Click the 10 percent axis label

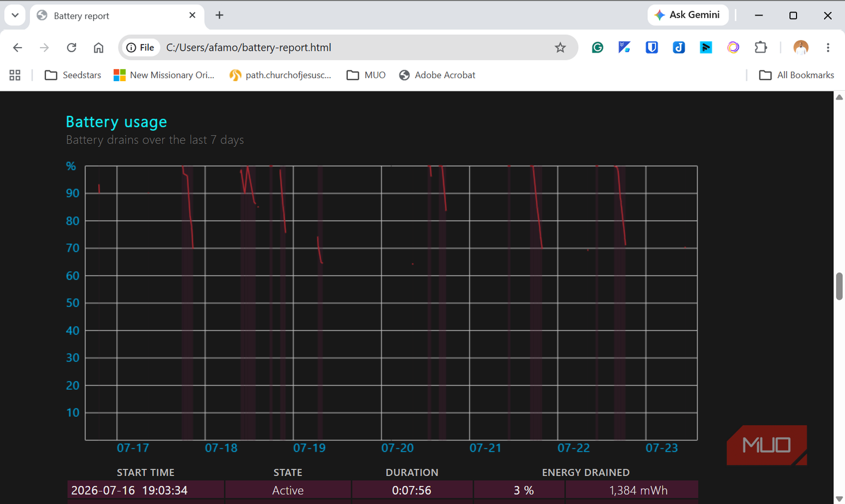[x=72, y=413]
